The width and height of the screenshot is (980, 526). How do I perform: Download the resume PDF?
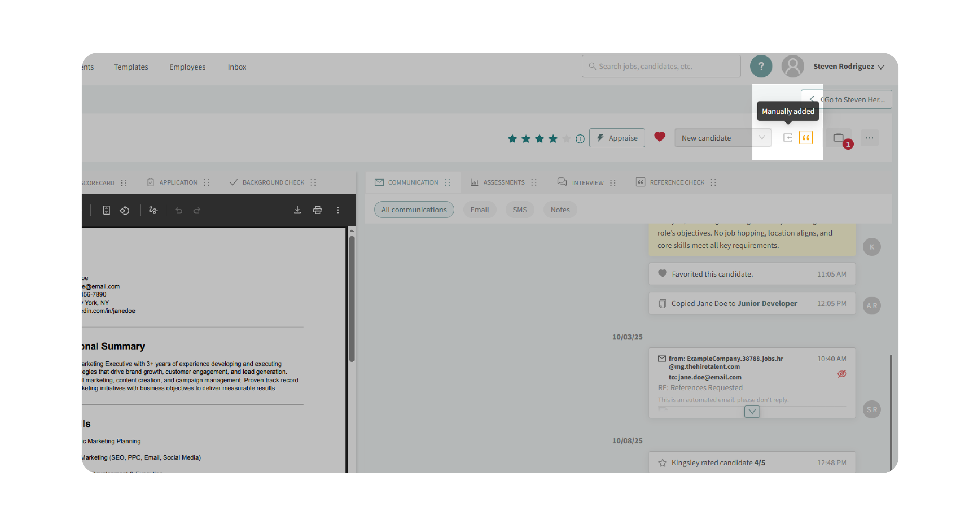pyautogui.click(x=297, y=210)
